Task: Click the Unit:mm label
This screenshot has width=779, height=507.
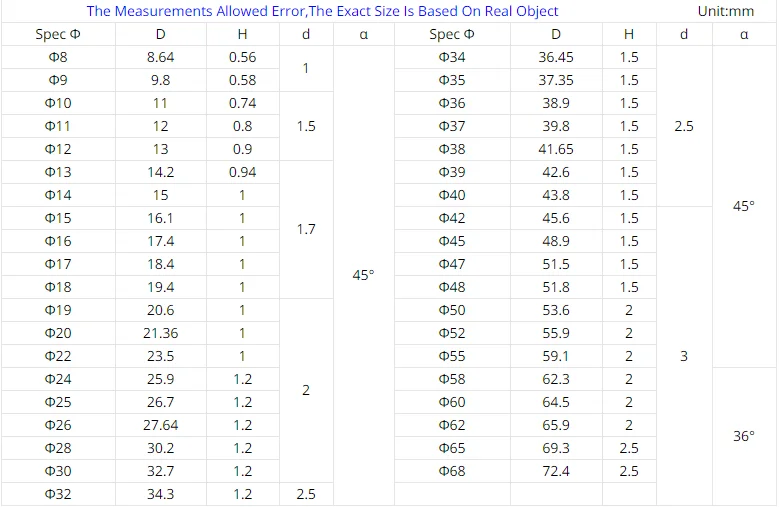Action: tap(725, 11)
